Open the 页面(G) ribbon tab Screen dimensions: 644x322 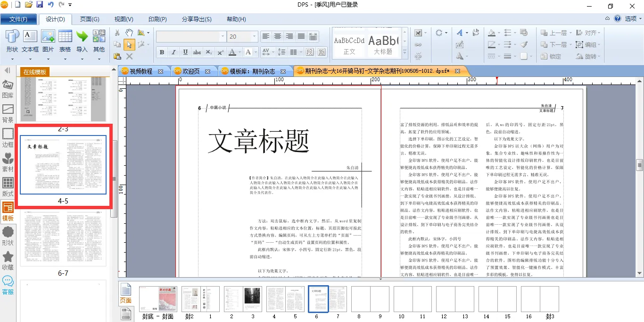click(x=90, y=19)
